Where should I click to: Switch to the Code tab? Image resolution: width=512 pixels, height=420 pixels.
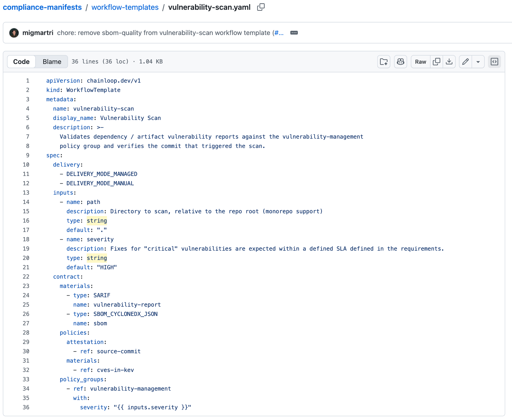(21, 62)
